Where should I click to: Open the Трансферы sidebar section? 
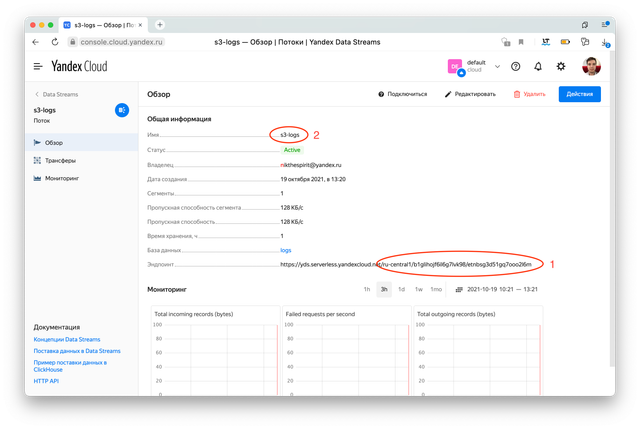(60, 160)
